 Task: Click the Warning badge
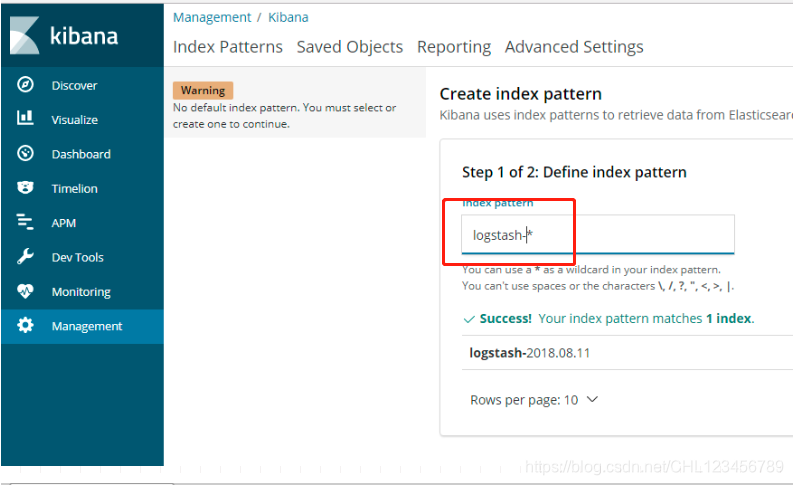pos(203,91)
